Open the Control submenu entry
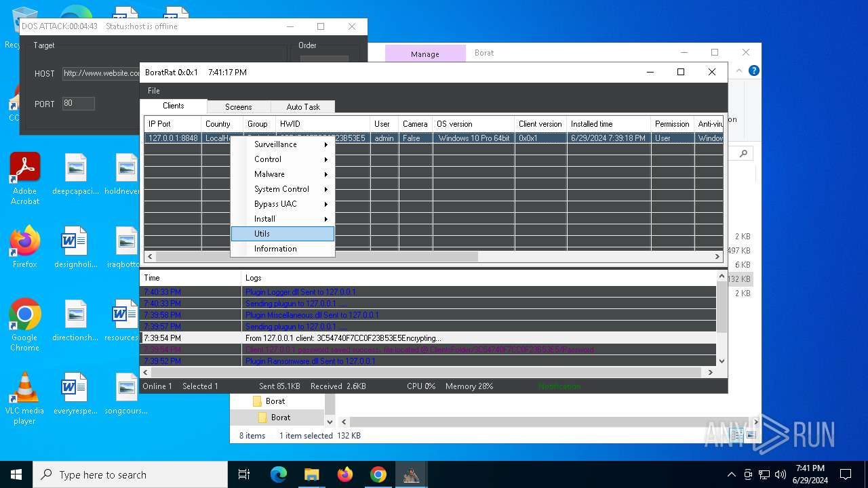Viewport: 868px width, 488px height. tap(283, 159)
